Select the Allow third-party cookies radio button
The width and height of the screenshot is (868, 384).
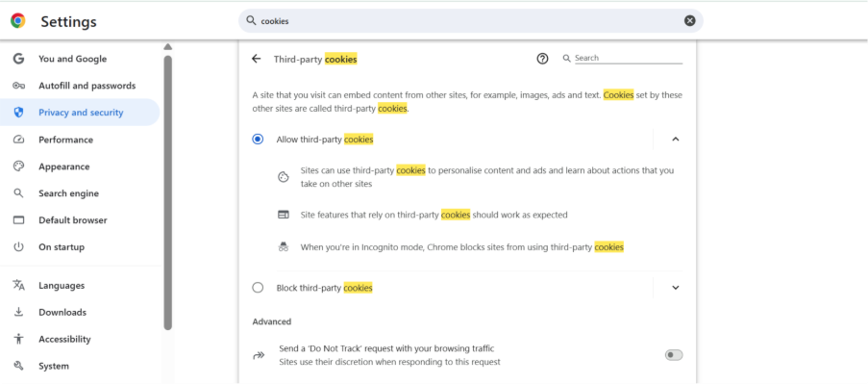pos(258,140)
